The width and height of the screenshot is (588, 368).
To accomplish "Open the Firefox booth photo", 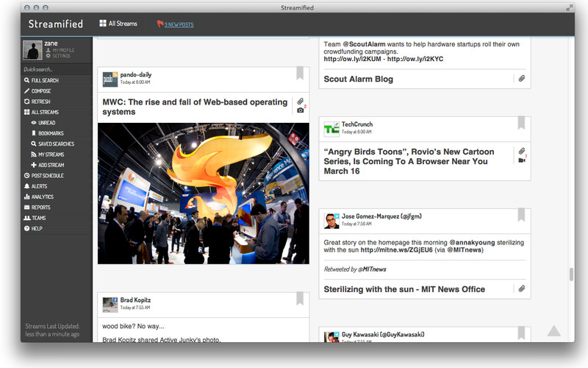I will pos(204,194).
